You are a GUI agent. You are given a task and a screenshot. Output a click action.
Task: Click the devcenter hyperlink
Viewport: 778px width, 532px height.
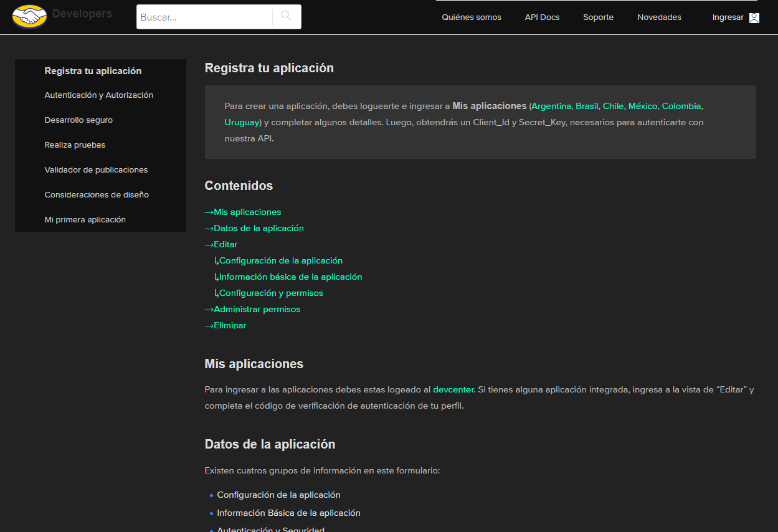(x=453, y=390)
